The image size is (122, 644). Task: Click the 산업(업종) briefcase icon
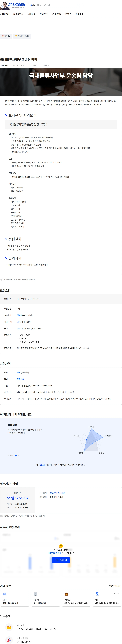click(66, 594)
